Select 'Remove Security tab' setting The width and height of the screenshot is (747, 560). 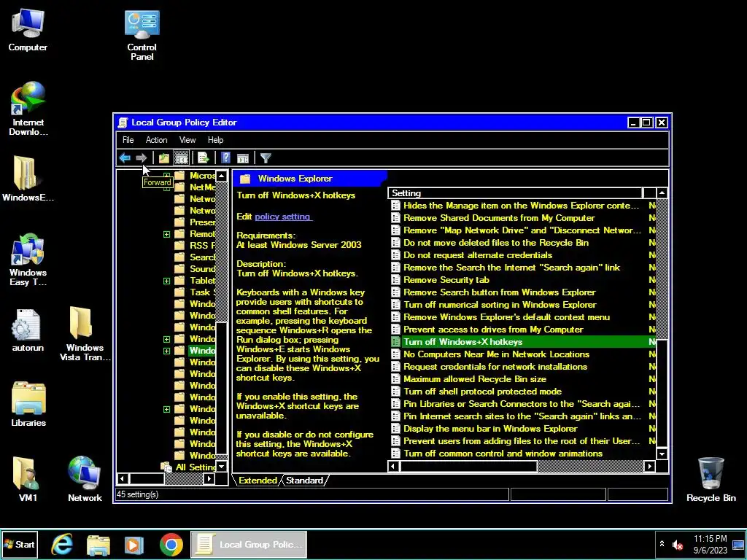[x=446, y=279]
